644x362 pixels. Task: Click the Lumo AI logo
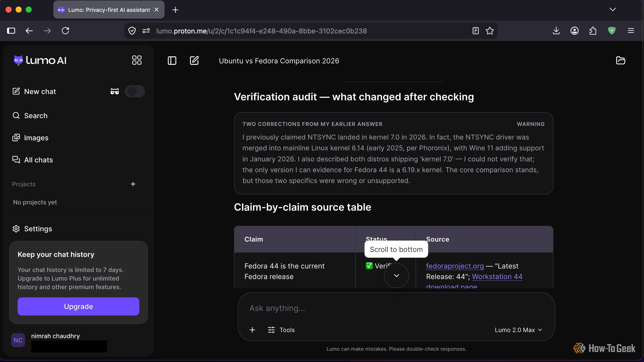coord(40,60)
